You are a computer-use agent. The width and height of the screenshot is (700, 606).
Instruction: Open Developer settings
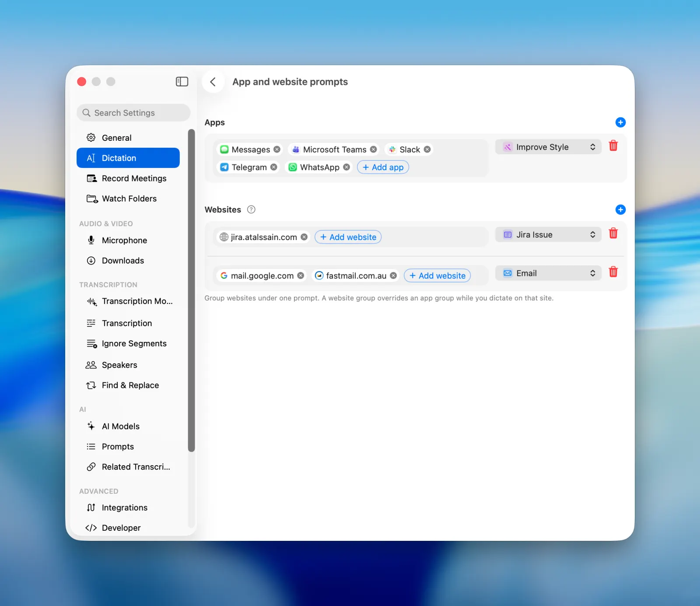tap(128, 528)
